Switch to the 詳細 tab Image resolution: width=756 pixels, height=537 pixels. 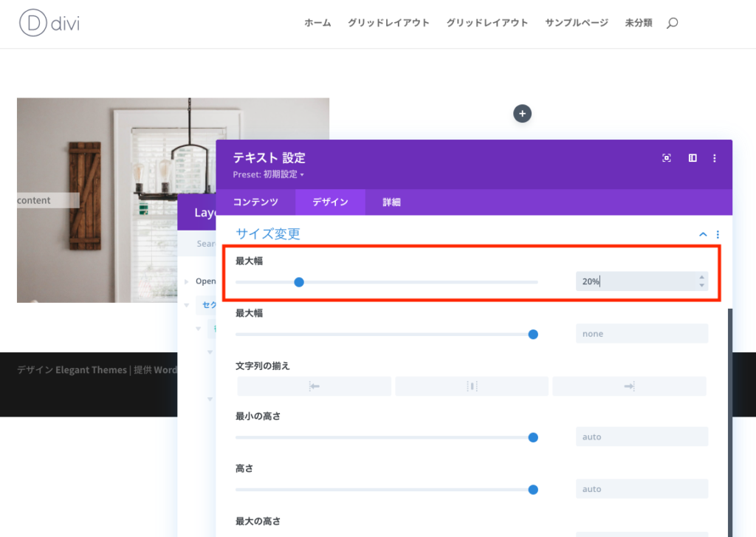click(x=391, y=202)
